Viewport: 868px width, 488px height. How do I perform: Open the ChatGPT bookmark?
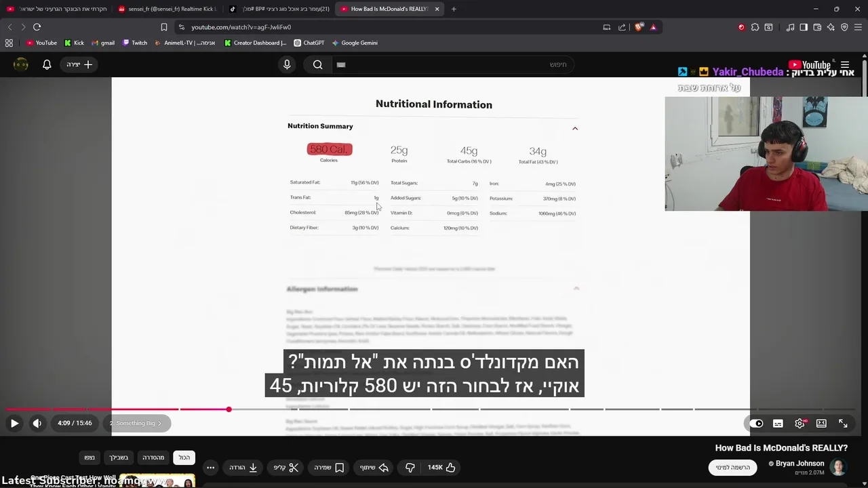coord(309,43)
